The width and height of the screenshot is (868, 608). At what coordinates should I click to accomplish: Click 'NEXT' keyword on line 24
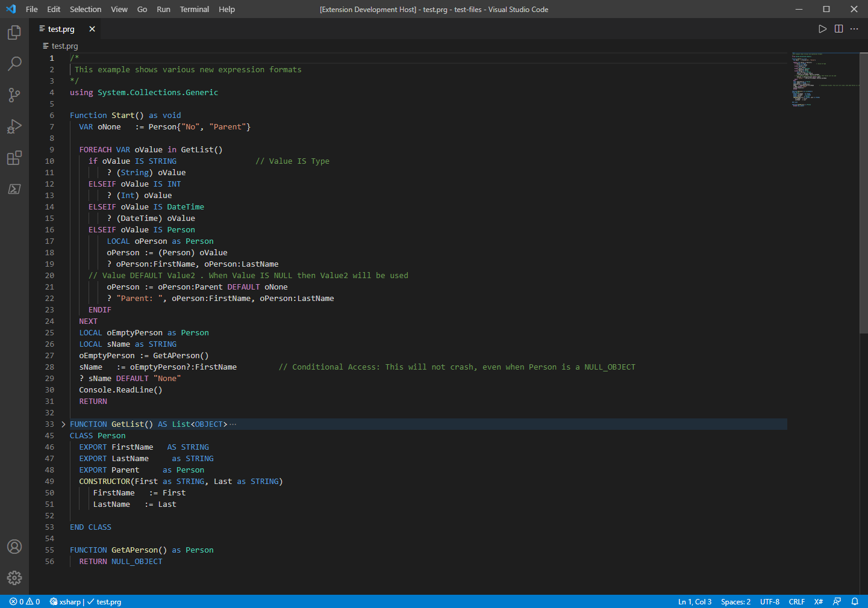[x=88, y=321]
